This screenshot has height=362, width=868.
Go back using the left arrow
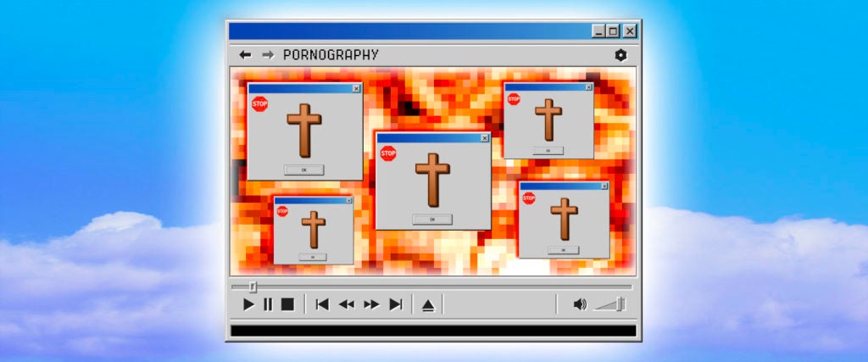point(245,55)
